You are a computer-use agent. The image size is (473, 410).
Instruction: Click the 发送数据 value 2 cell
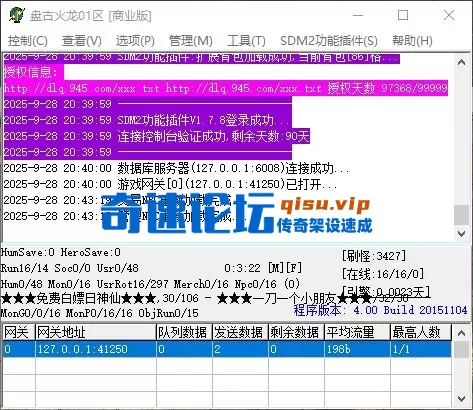(x=240, y=349)
